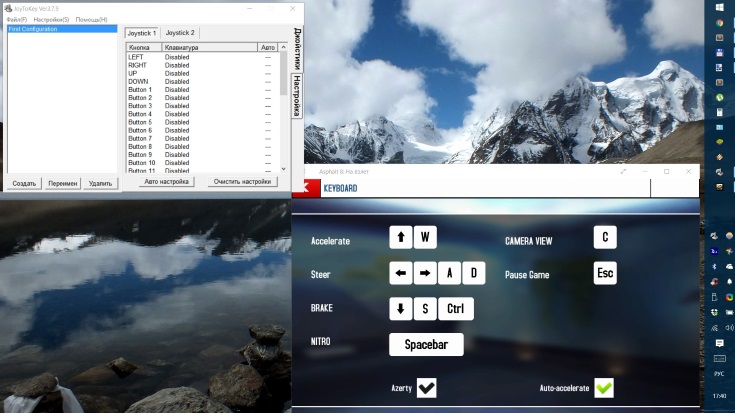Viewport: 735px width, 413px height.
Task: Open the notification center icon in taskbar
Action: click(720, 345)
